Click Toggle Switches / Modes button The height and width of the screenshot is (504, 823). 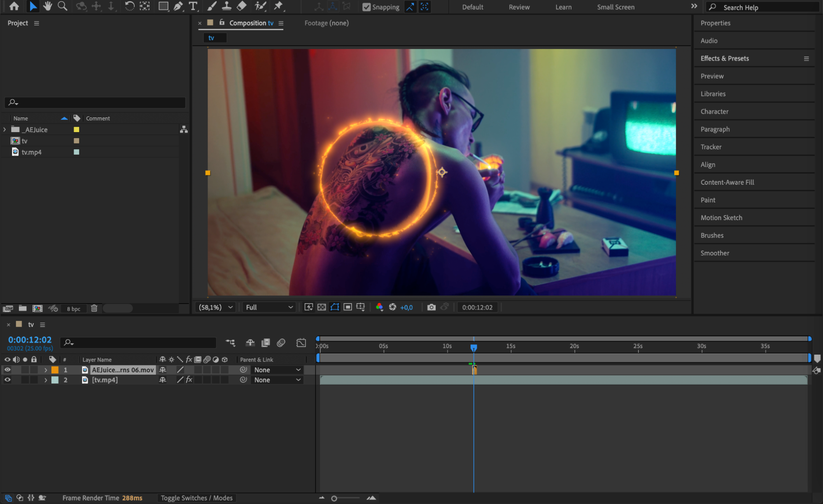(x=196, y=498)
